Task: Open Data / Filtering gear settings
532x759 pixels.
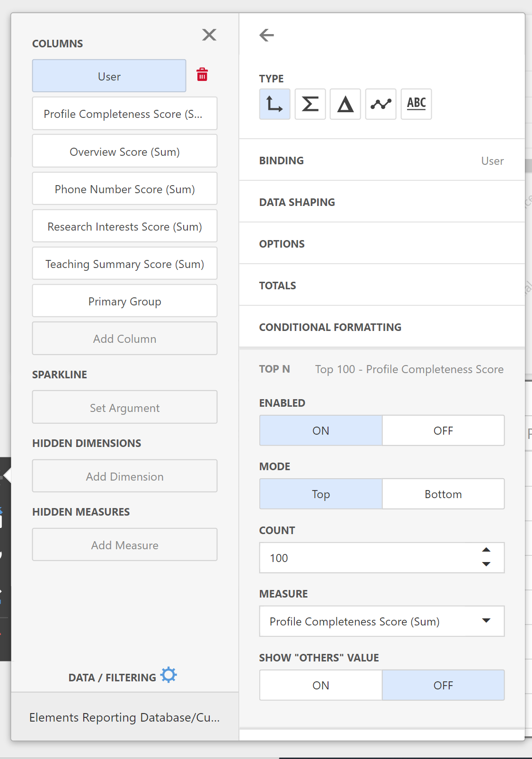Action: coord(168,675)
